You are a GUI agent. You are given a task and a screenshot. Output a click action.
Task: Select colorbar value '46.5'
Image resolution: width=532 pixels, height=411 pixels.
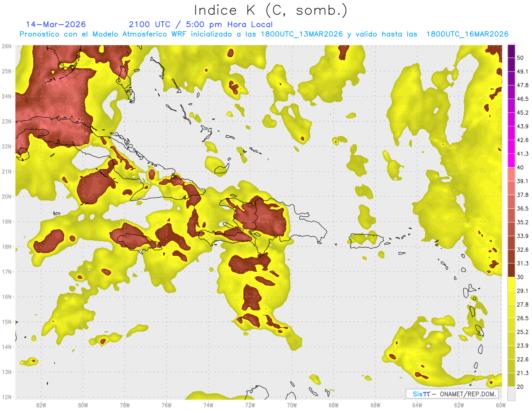click(x=523, y=99)
